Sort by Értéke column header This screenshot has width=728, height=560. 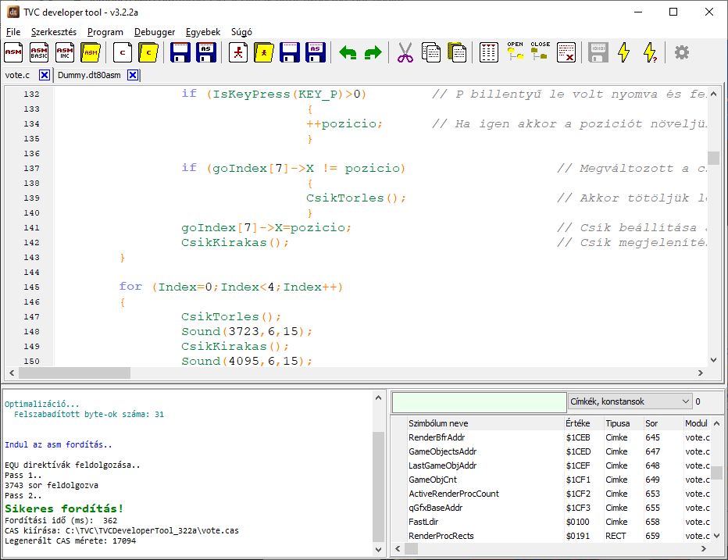click(x=578, y=423)
